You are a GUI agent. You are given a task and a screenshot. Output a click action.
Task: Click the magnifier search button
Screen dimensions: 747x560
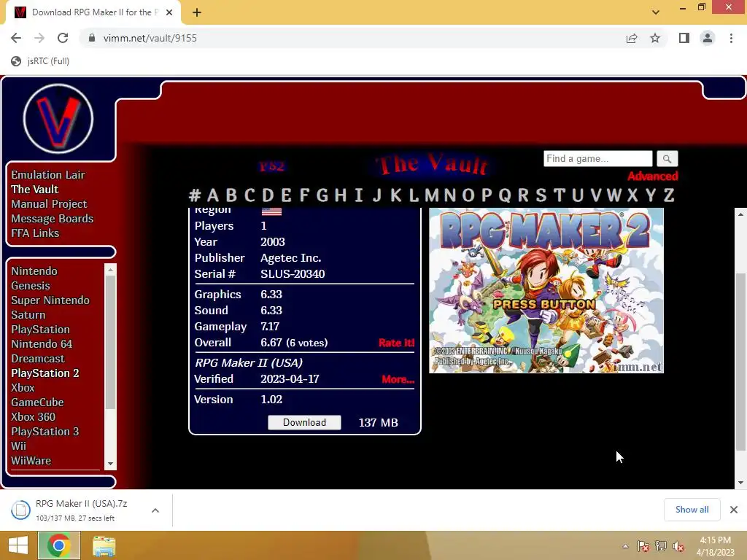coord(667,158)
